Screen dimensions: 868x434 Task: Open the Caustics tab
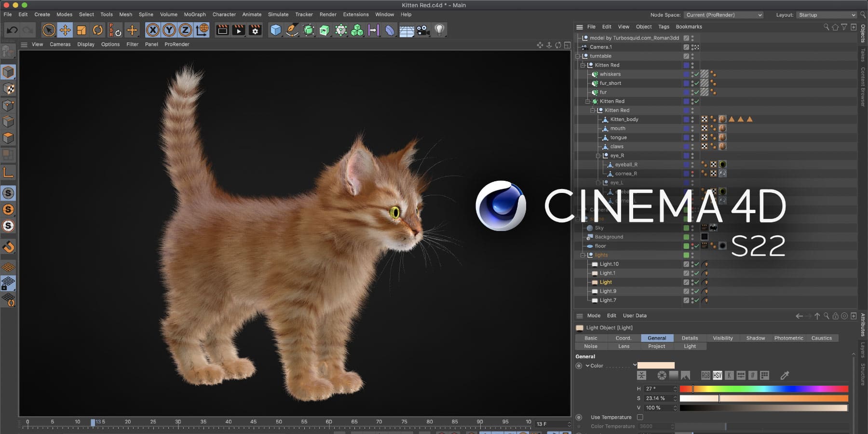point(822,338)
